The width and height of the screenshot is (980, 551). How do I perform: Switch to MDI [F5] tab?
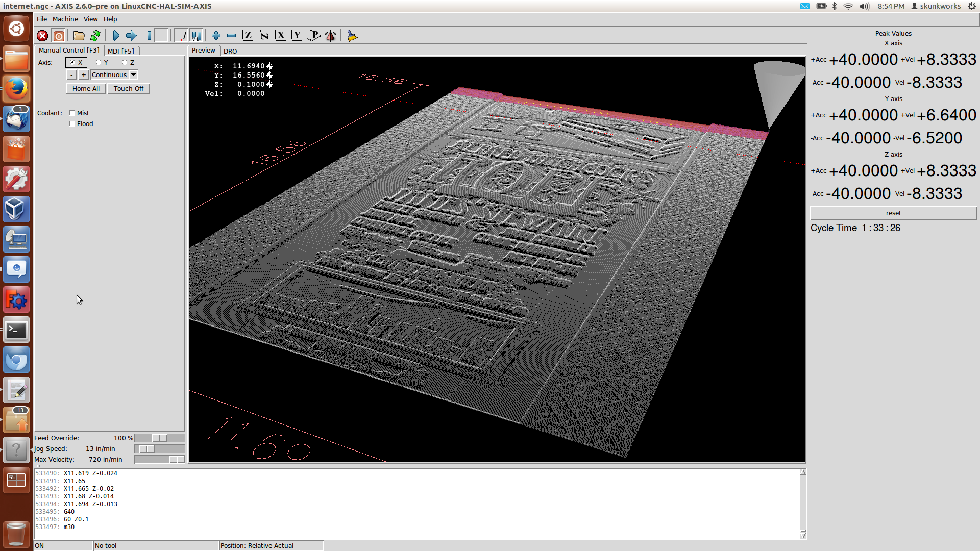(121, 51)
